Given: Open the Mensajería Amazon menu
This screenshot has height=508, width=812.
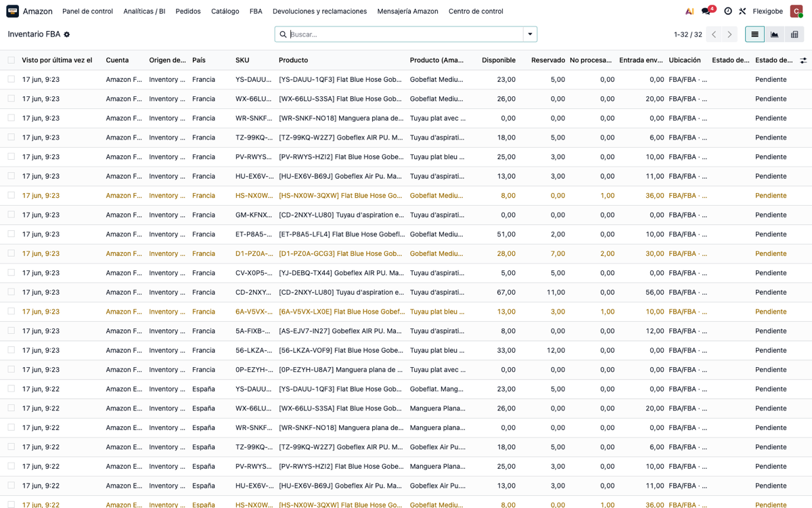Looking at the screenshot, I should coord(407,11).
